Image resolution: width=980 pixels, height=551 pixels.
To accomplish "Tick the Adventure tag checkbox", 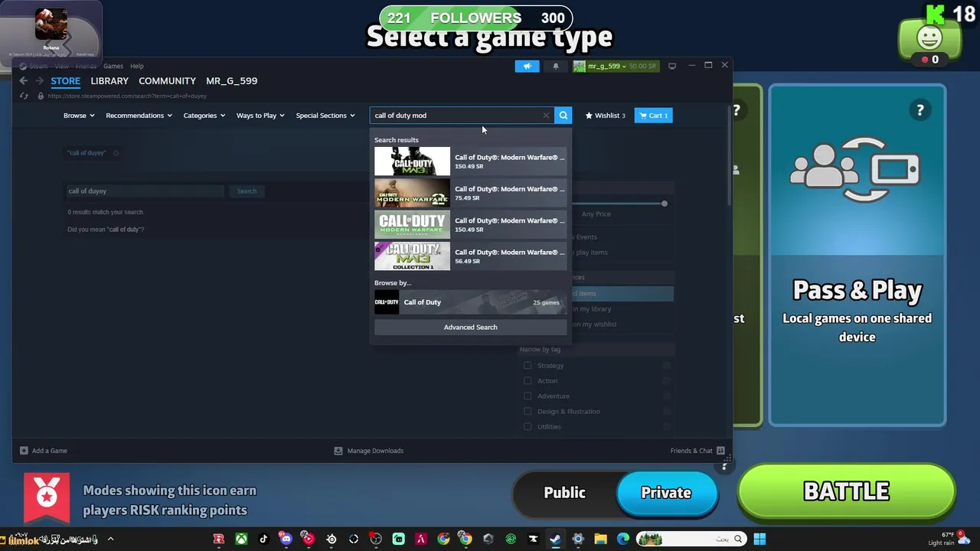I will point(528,396).
